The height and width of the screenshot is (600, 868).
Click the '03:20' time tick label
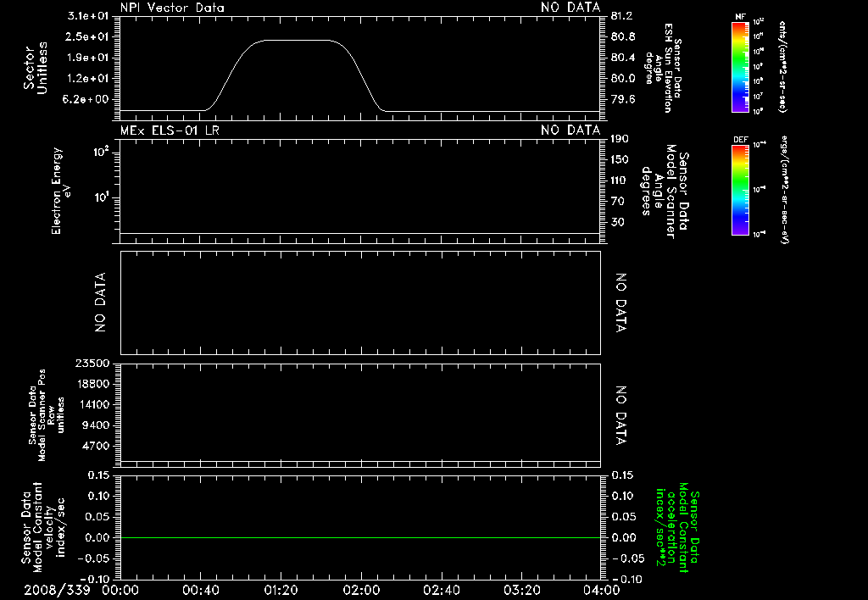point(521,590)
